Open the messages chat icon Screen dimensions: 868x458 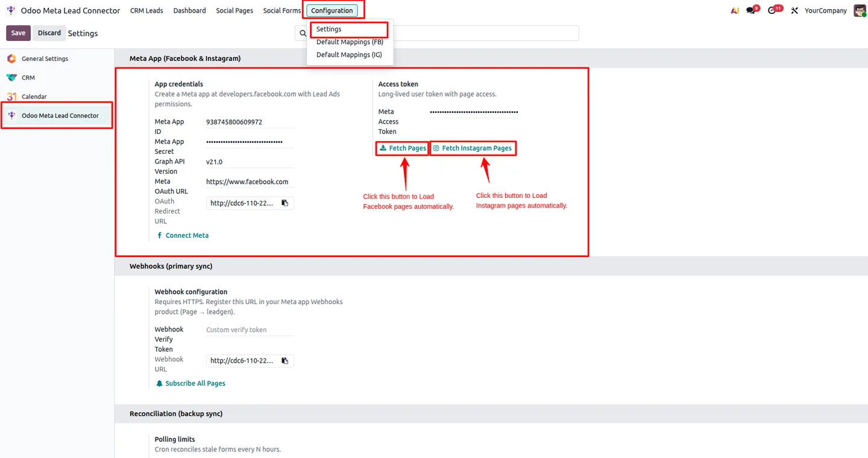click(x=751, y=10)
